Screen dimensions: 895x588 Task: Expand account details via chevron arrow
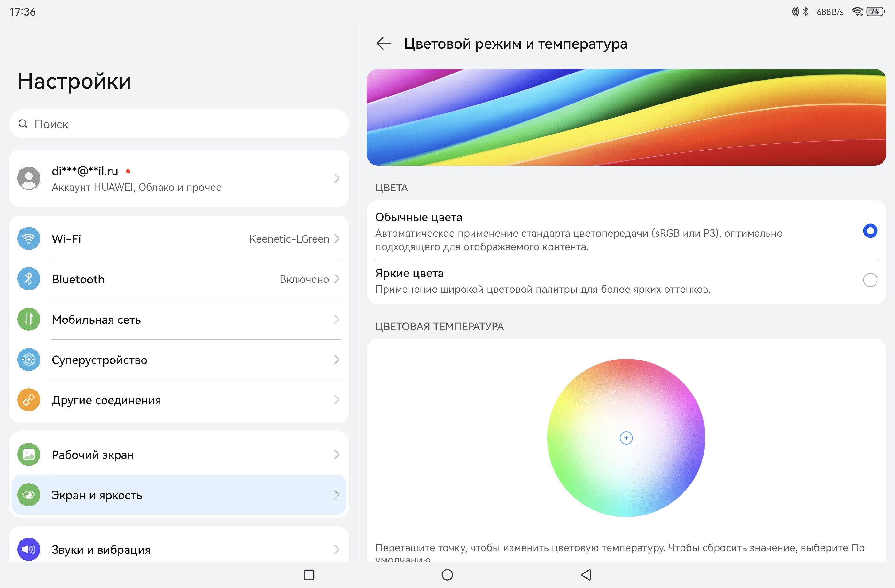[x=337, y=178]
